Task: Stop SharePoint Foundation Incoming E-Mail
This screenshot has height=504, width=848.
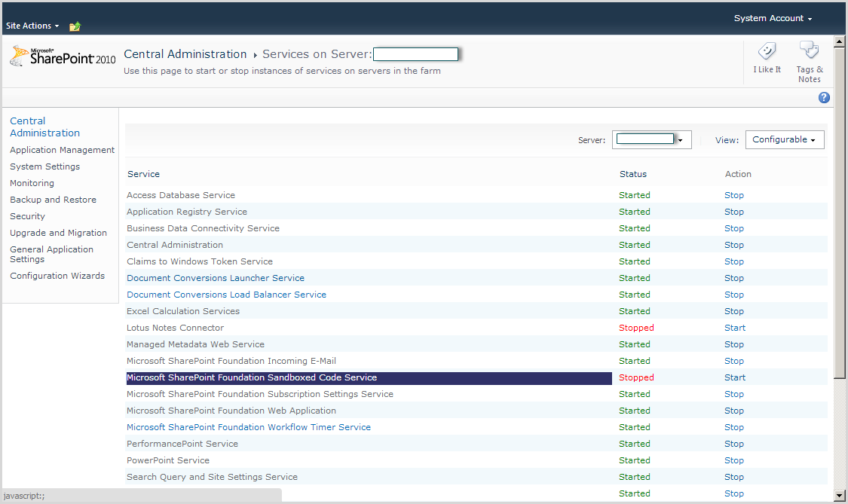Action: [734, 361]
